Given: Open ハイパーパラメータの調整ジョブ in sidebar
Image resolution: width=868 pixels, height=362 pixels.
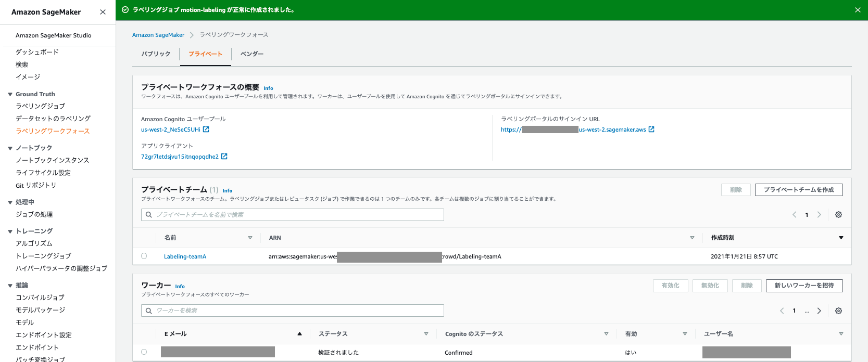Looking at the screenshot, I should click(x=61, y=268).
